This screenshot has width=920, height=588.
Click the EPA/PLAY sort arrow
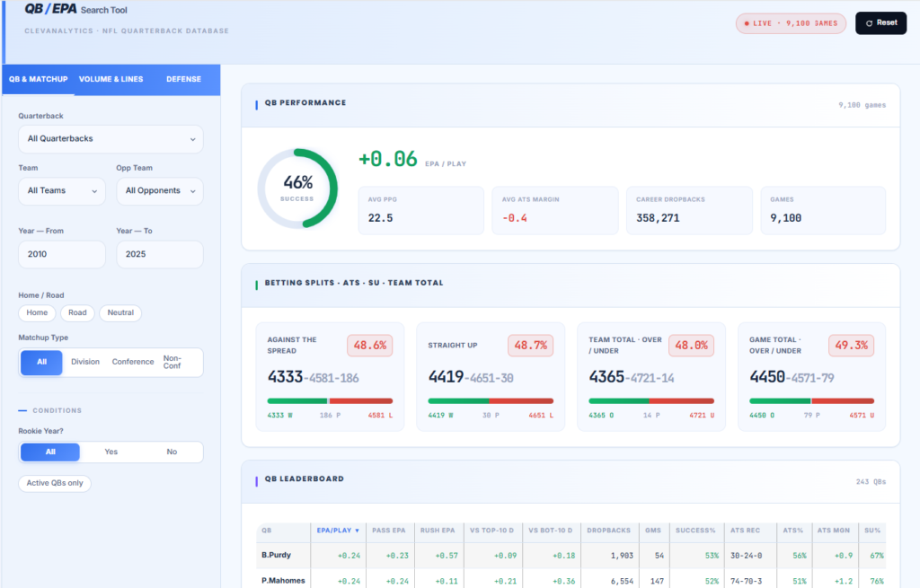(x=357, y=531)
